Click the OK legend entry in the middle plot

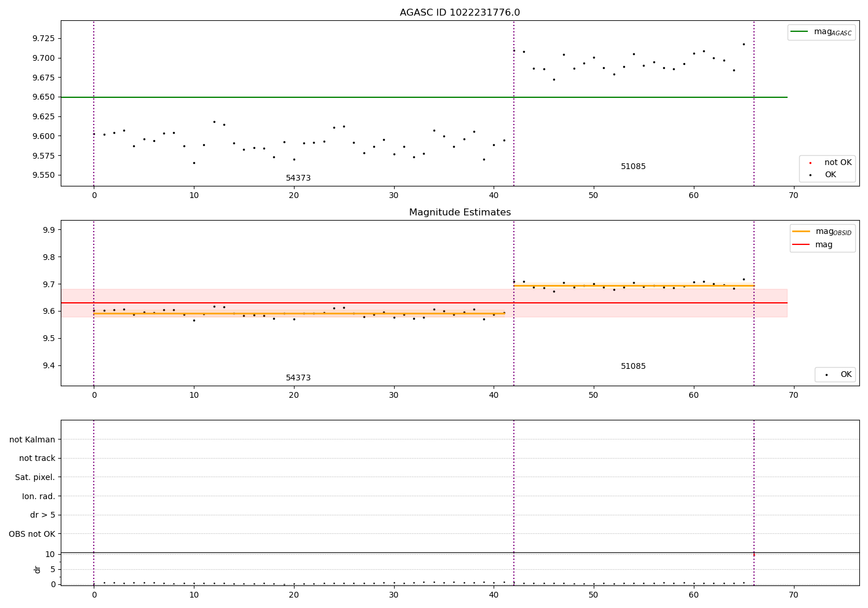tap(837, 375)
